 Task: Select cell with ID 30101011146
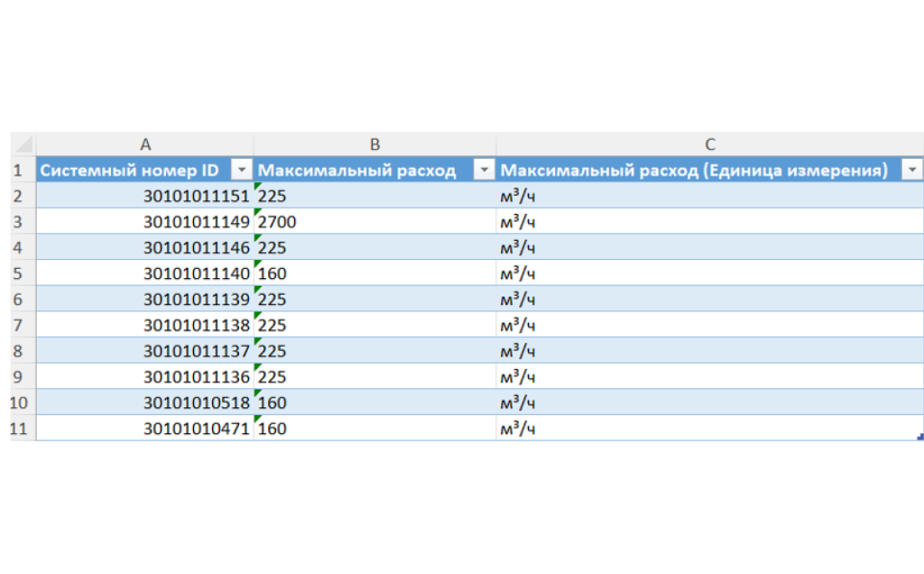point(145,247)
